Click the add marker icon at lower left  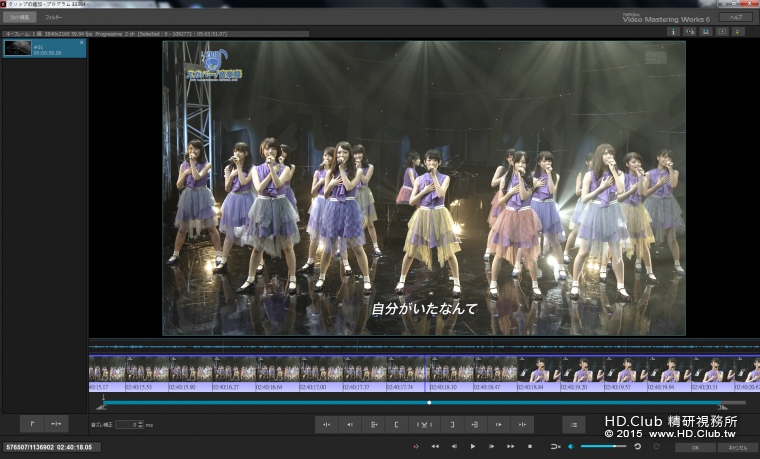30,424
